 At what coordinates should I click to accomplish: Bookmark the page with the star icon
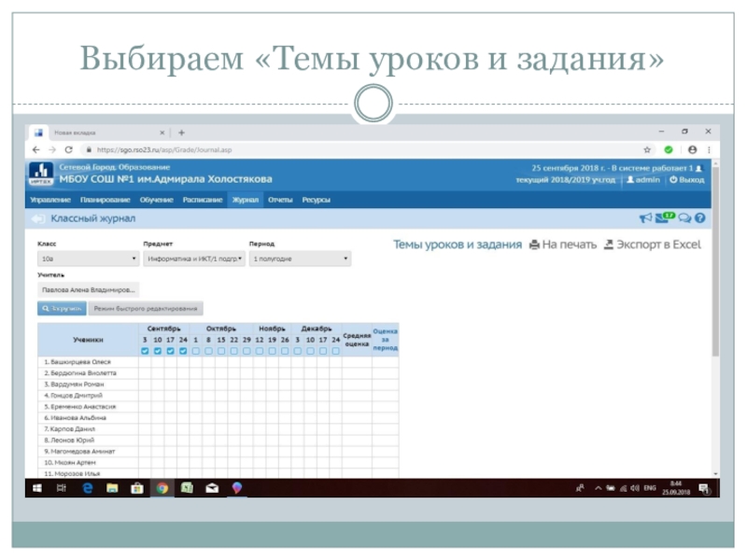point(647,149)
